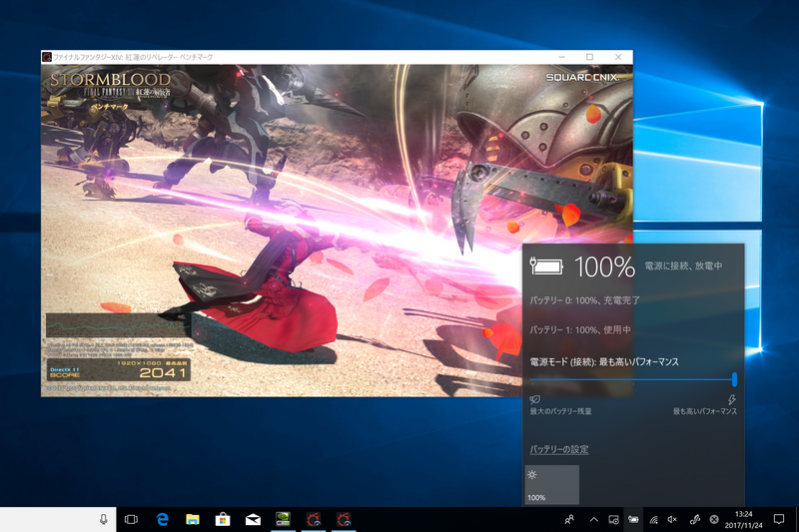Click the 1920x1080 resolution text in benchmark

139,363
